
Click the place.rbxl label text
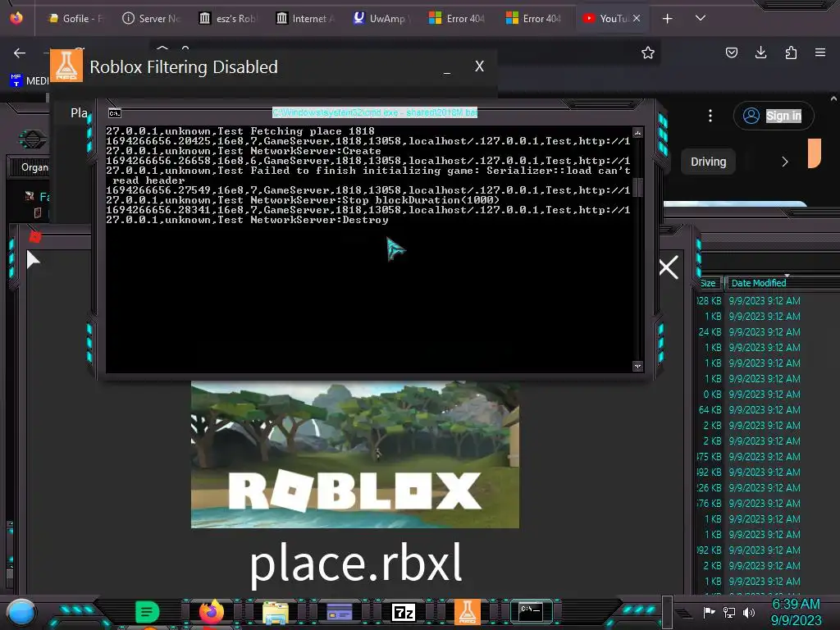click(356, 563)
